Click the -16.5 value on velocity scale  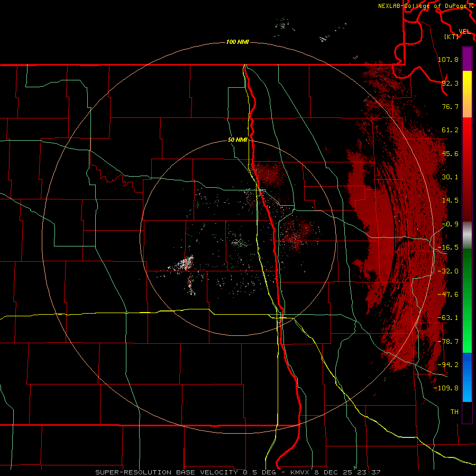[448, 248]
